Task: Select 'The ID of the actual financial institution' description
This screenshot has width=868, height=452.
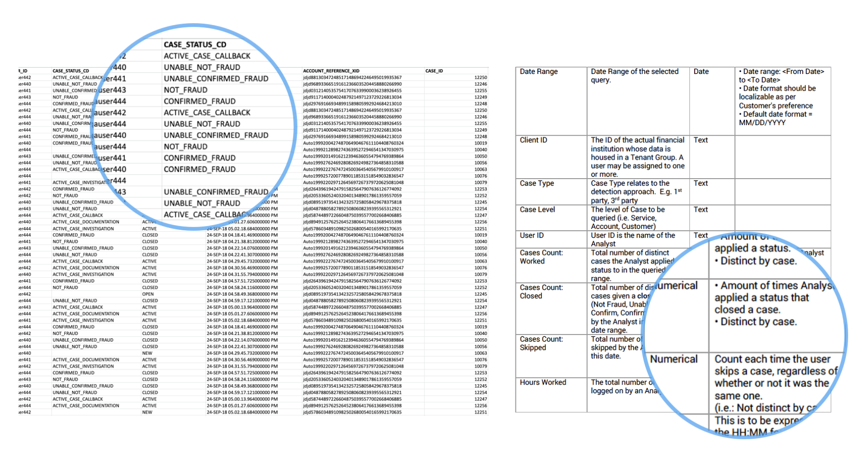Action: point(638,157)
